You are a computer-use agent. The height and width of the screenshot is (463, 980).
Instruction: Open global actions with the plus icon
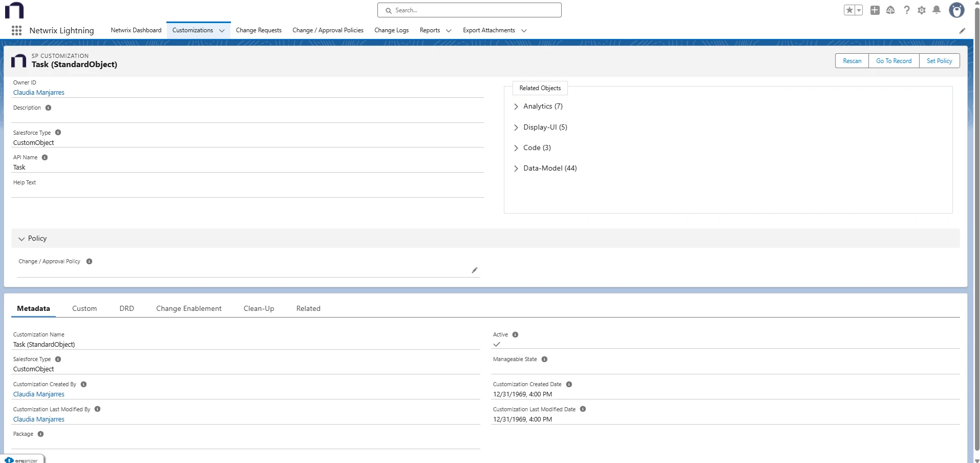pos(875,10)
